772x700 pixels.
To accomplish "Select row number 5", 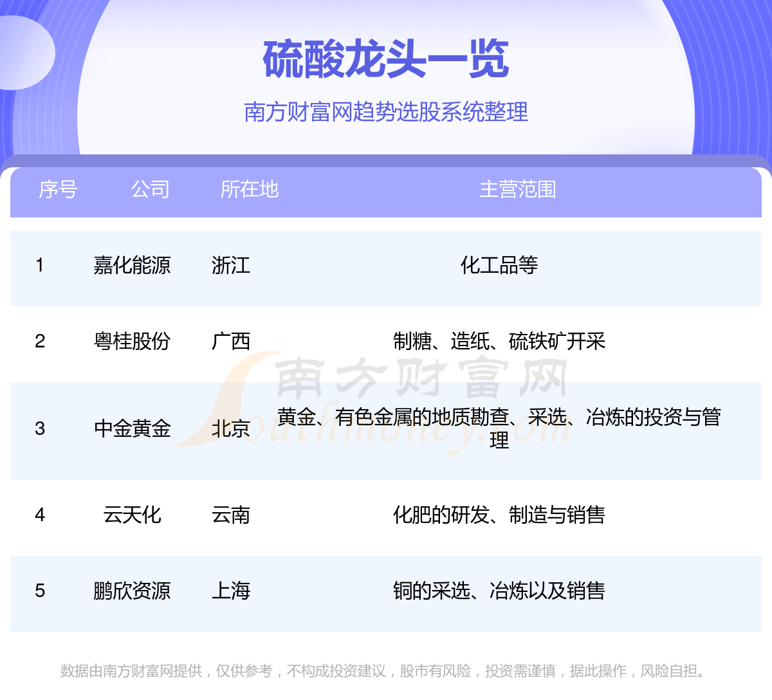I will coord(40,591).
